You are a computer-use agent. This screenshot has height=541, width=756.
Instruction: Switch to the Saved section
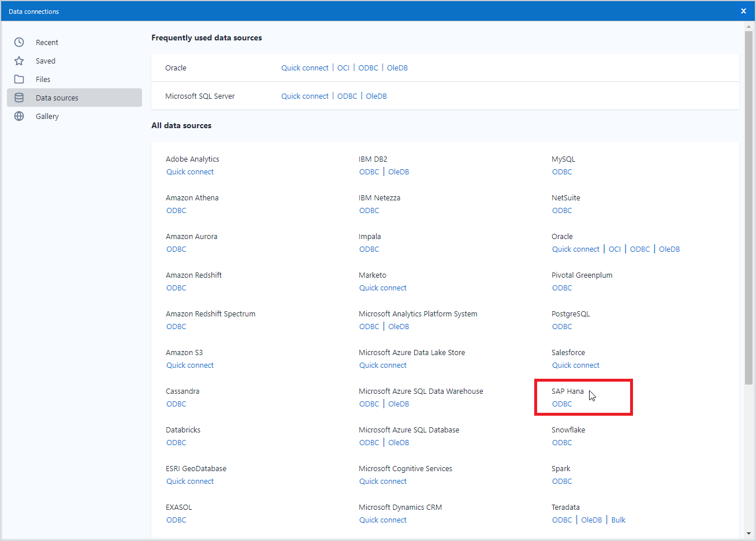click(x=45, y=61)
